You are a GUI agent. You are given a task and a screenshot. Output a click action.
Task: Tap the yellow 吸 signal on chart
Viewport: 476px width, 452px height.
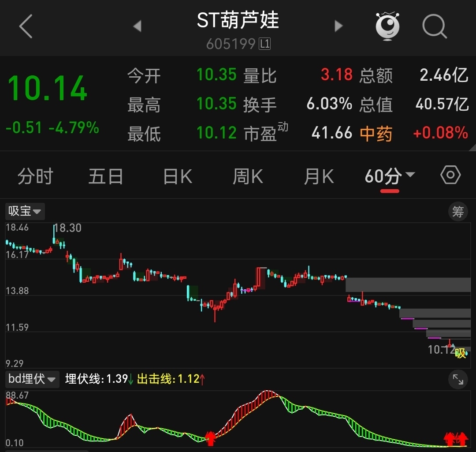461,353
